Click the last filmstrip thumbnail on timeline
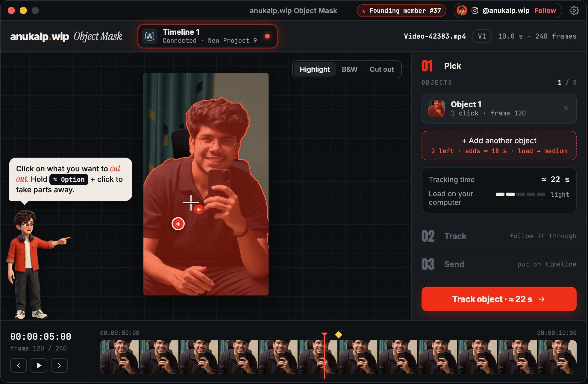The width and height of the screenshot is (588, 384). tap(557, 357)
